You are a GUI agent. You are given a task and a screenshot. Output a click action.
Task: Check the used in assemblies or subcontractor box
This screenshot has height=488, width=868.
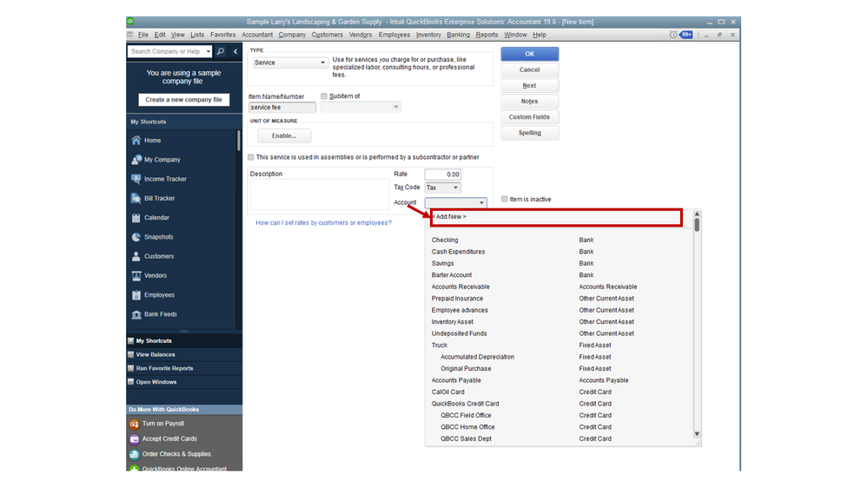251,157
